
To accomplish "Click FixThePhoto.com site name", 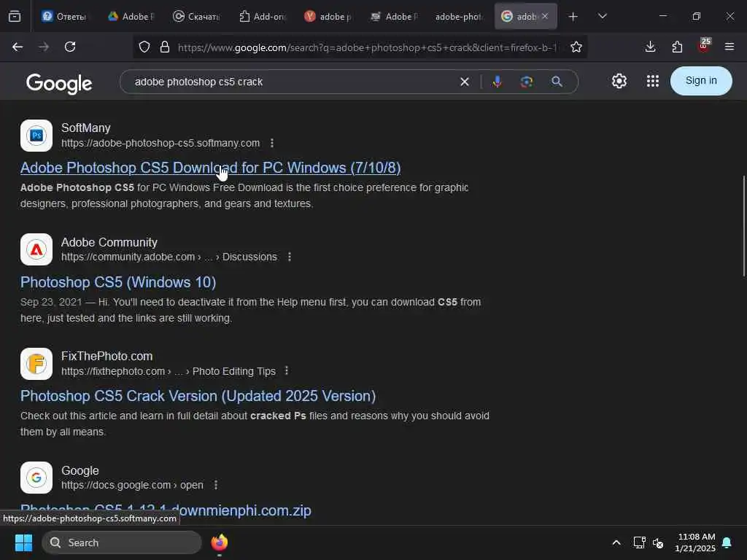I will point(107,356).
